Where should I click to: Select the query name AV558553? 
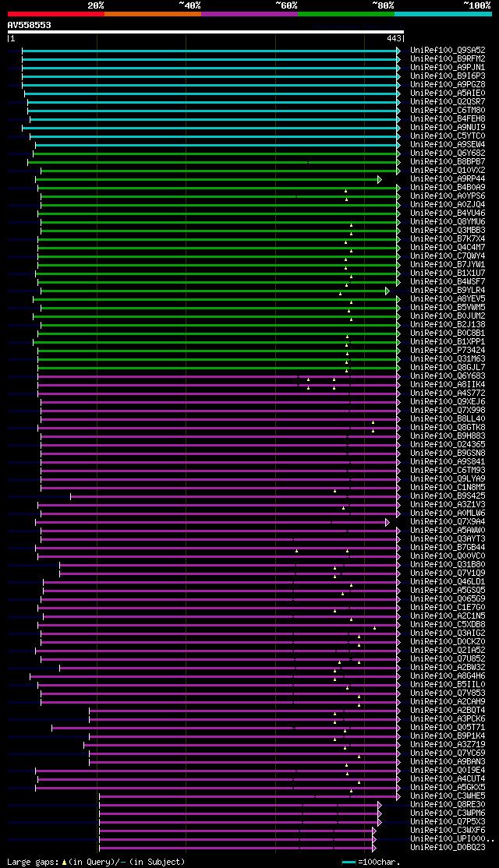(x=30, y=25)
